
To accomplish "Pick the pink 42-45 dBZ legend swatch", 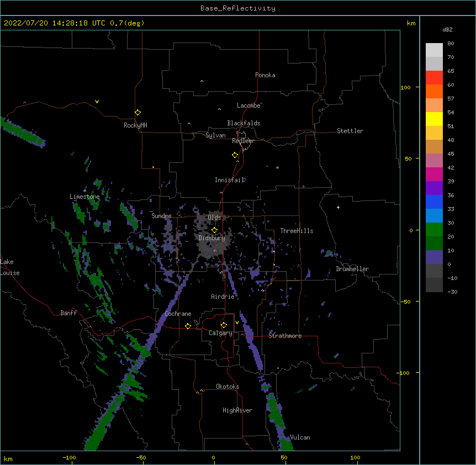I will pos(434,161).
